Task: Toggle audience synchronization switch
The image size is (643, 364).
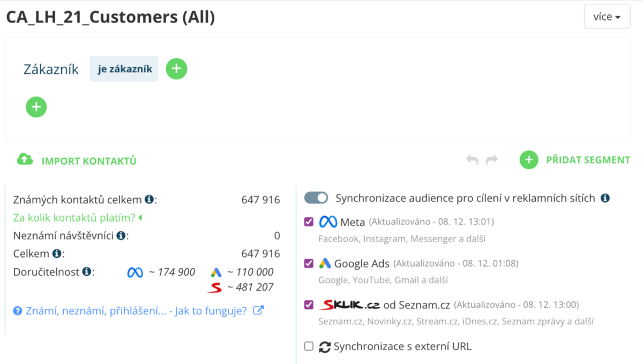Action: click(316, 198)
